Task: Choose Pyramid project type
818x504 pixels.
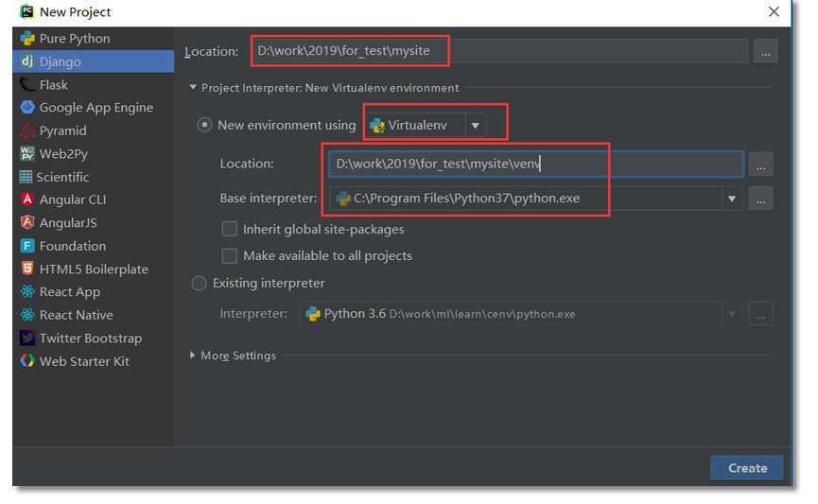Action: point(94,130)
